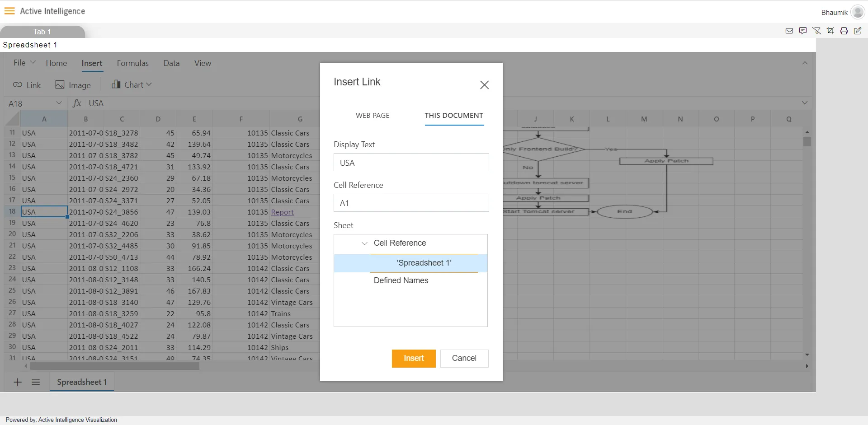Click the print icon
Screen dimensions: 868x425
(844, 31)
